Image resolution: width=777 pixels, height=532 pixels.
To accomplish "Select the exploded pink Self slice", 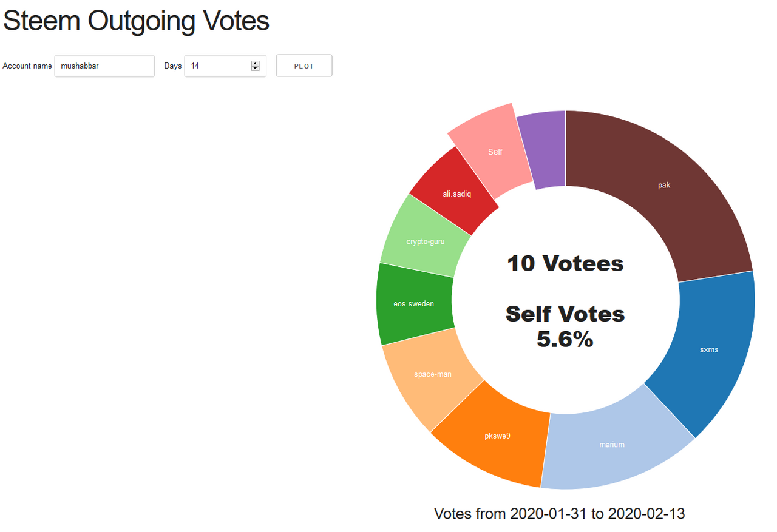I will coord(495,152).
